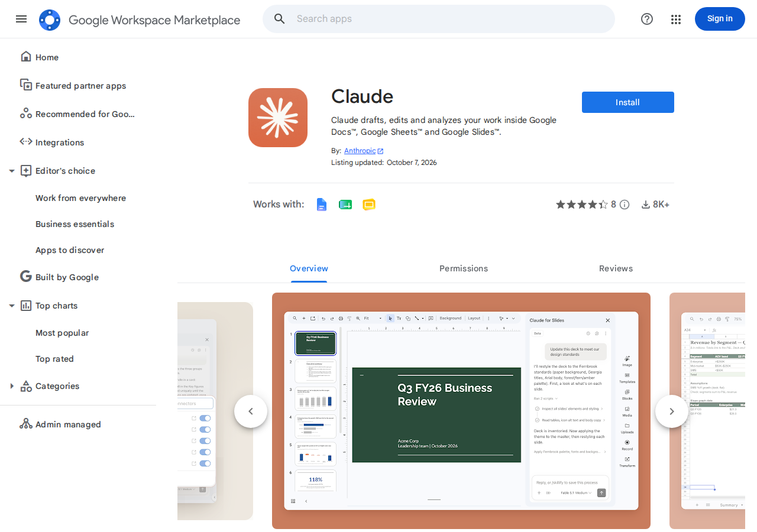Show the next screenshot
This screenshot has height=532, width=757.
coord(672,411)
